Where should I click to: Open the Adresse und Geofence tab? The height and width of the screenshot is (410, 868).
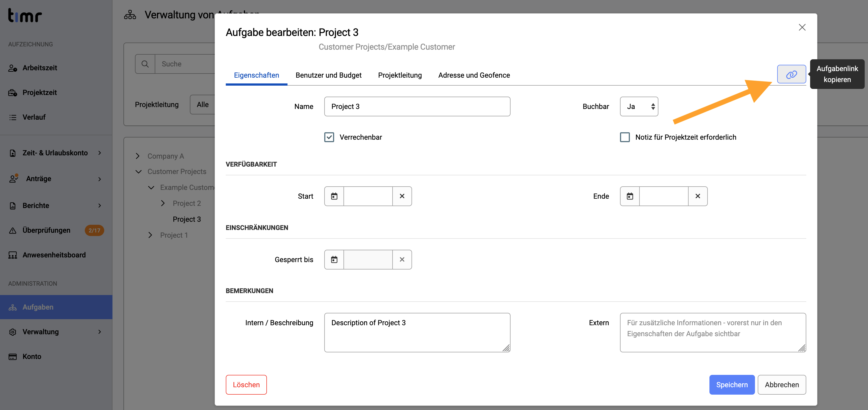click(x=474, y=75)
